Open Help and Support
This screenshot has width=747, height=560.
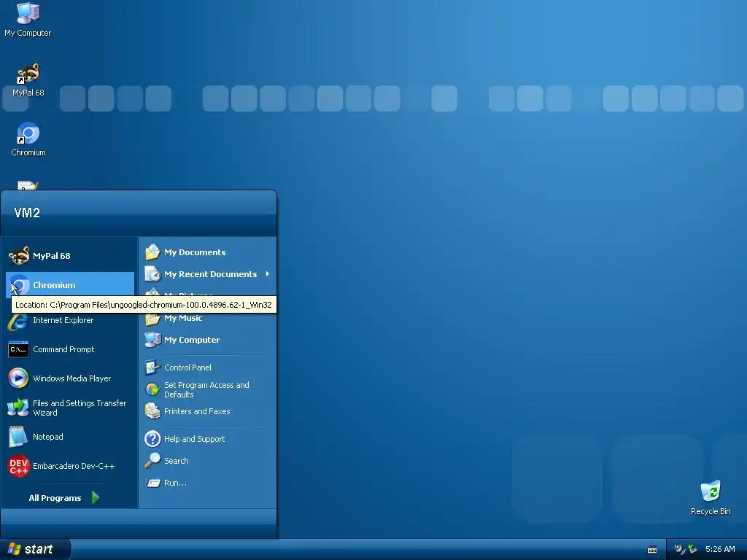click(208, 438)
